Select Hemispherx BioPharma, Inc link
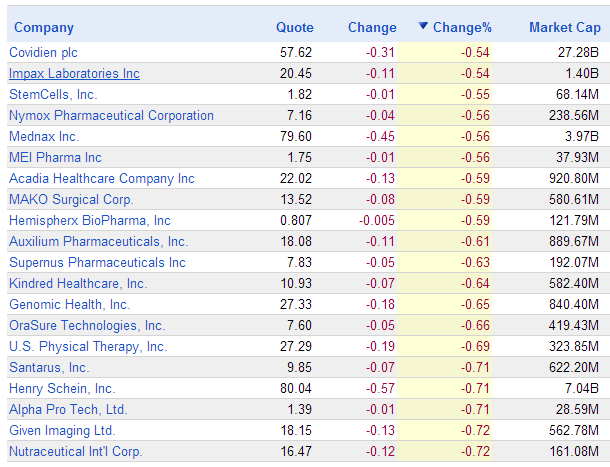Screen dimensions: 610x467 (90, 220)
